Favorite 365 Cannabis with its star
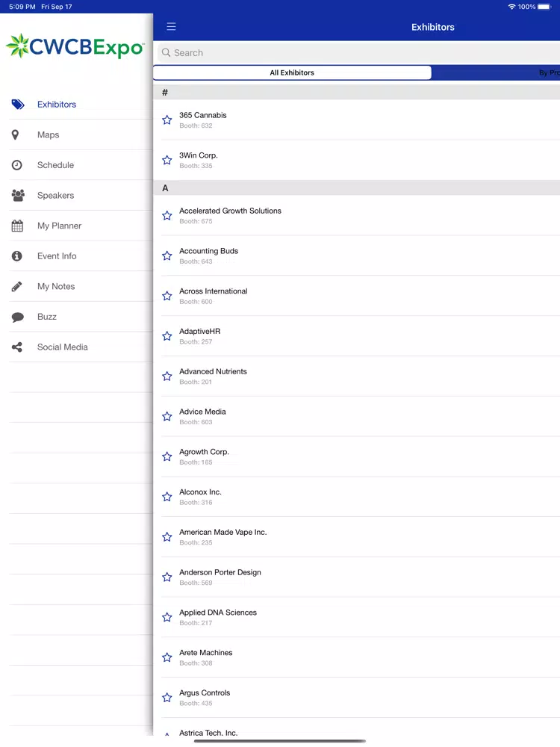This screenshot has height=747, width=560. point(167,120)
